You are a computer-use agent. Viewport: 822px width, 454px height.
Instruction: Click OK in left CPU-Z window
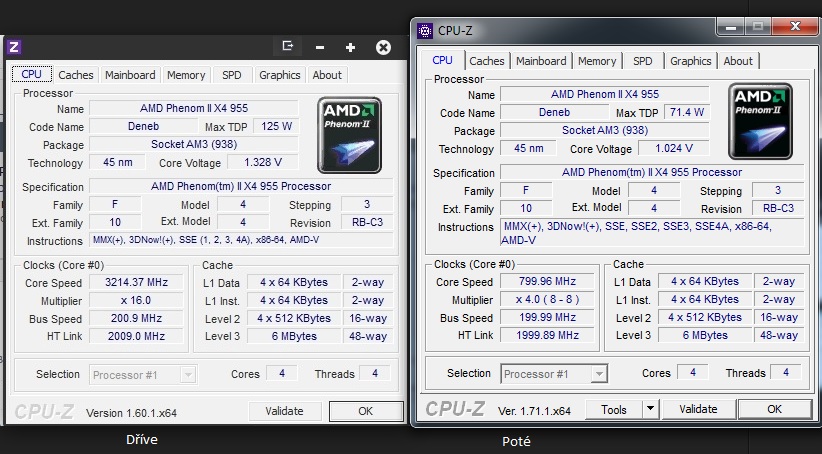pyautogui.click(x=365, y=411)
